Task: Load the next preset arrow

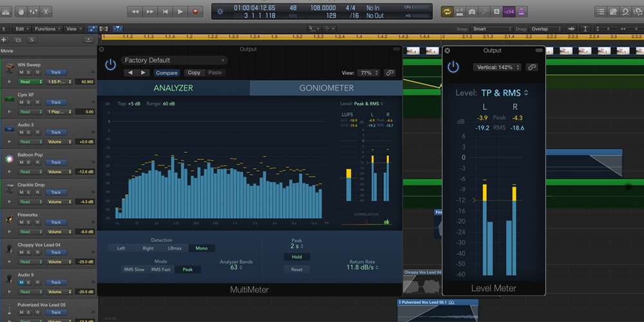Action: [x=143, y=73]
